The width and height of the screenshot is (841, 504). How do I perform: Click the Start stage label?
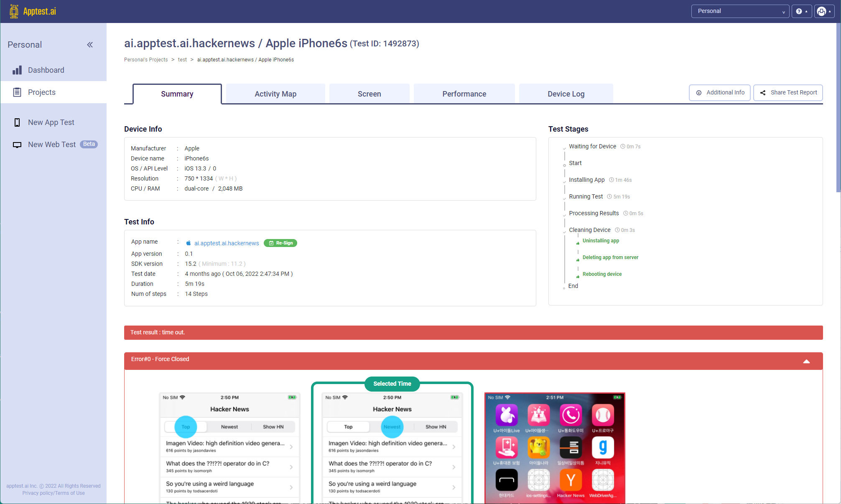click(x=575, y=163)
